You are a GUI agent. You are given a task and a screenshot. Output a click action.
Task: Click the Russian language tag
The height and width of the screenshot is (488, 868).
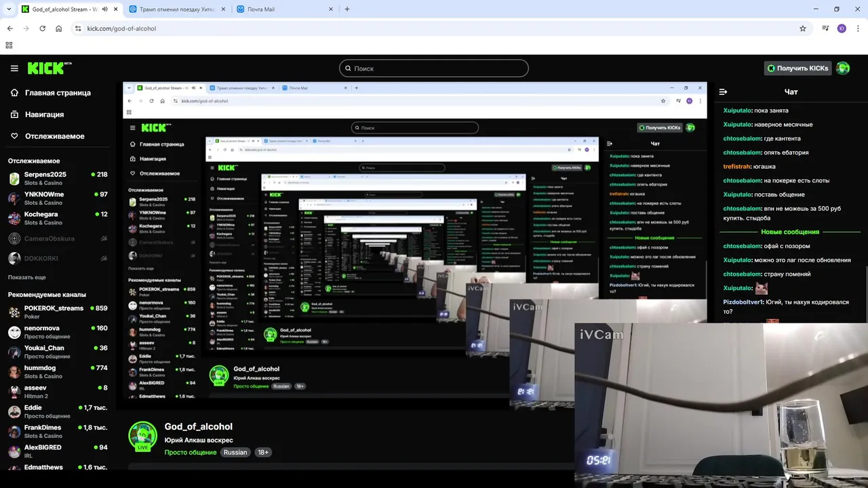[x=235, y=452]
